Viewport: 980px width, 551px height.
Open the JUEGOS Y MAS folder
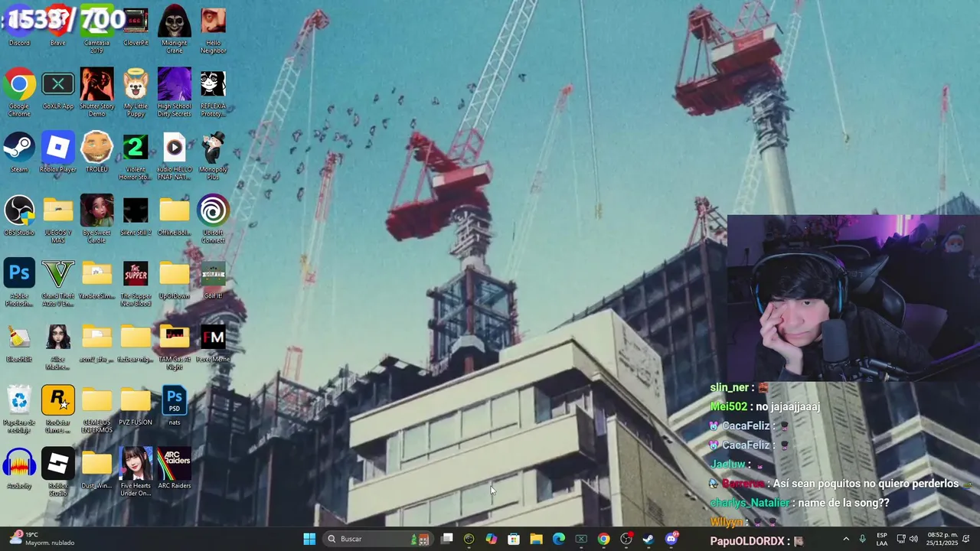tap(58, 220)
